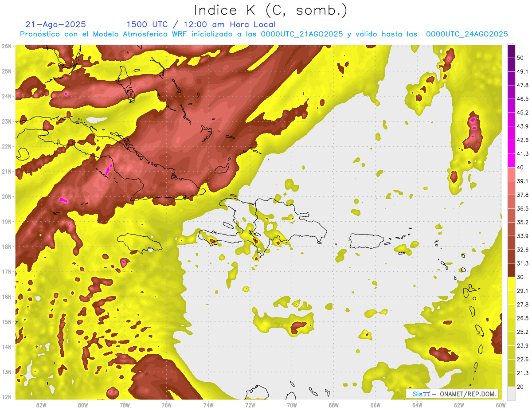Click the 22N latitude label
This screenshot has height=411, width=532.
coord(7,146)
